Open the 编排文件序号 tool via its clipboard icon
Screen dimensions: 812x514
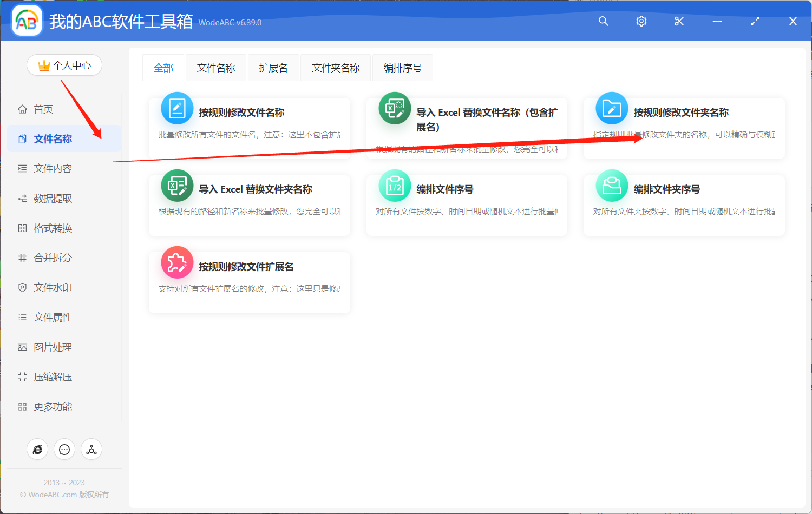point(394,185)
